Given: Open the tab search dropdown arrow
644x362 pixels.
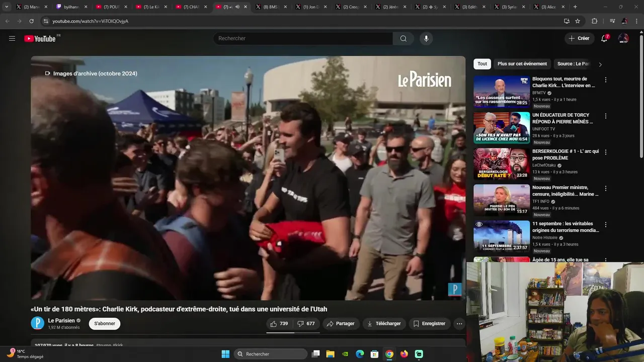Looking at the screenshot, I should tap(7, 7).
